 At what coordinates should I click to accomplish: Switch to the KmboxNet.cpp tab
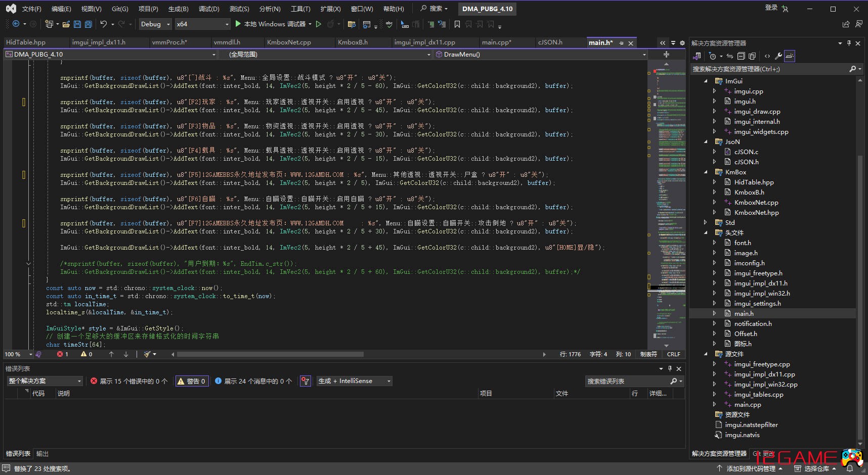pos(289,42)
